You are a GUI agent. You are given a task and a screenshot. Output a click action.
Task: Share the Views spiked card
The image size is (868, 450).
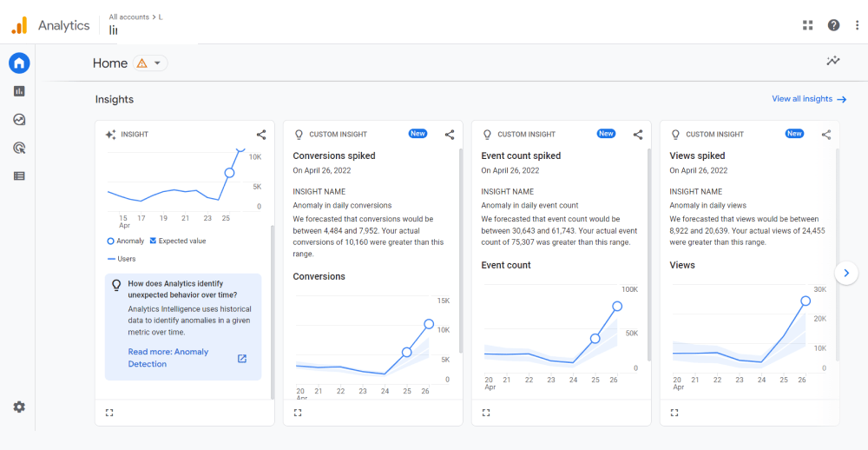(826, 134)
